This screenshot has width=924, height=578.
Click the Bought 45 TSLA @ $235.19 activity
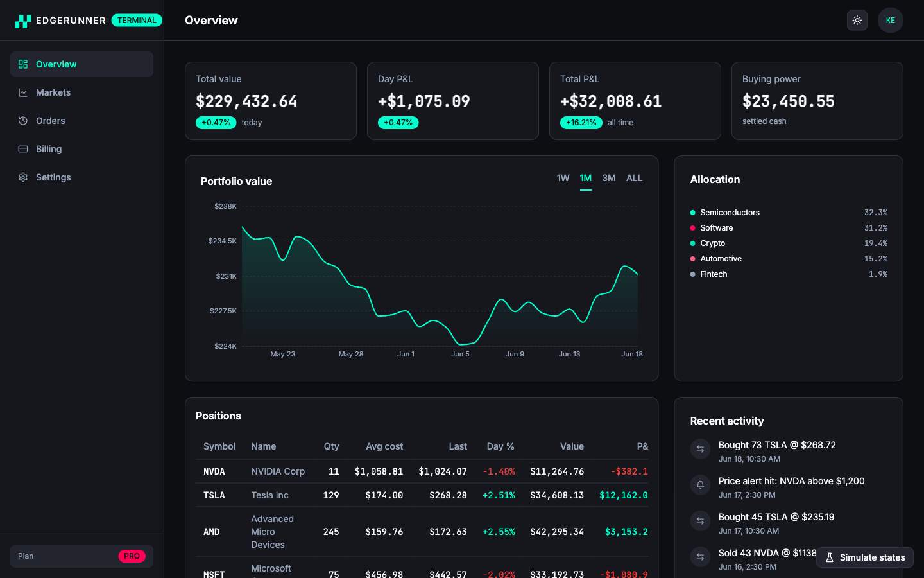(776, 517)
